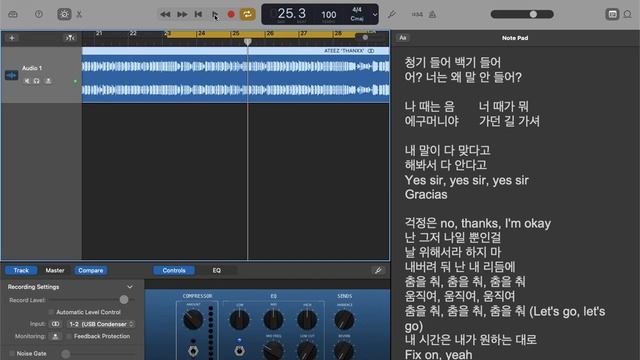Select the EQ tab
This screenshot has width=640, height=360.
tap(216, 270)
